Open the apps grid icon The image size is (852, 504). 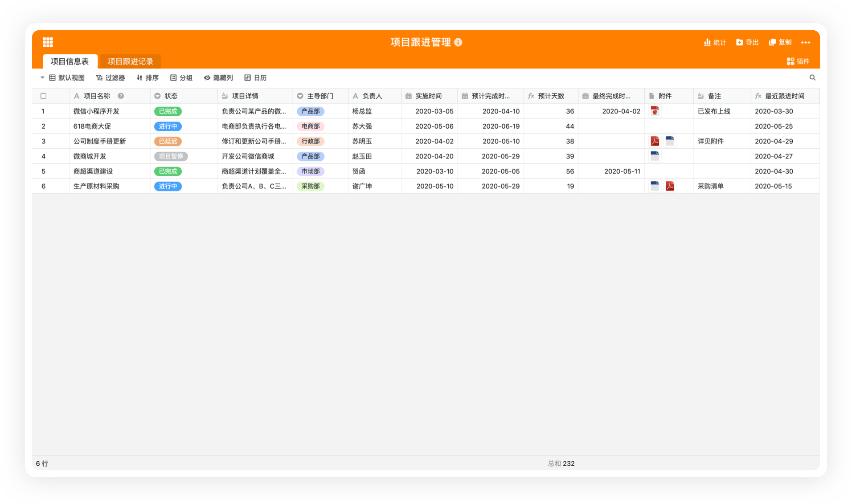point(48,42)
